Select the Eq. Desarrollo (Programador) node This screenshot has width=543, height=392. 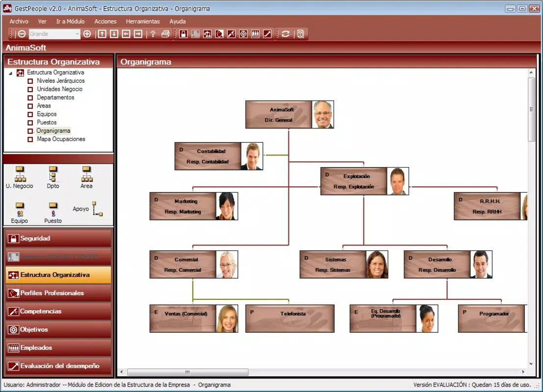394,318
